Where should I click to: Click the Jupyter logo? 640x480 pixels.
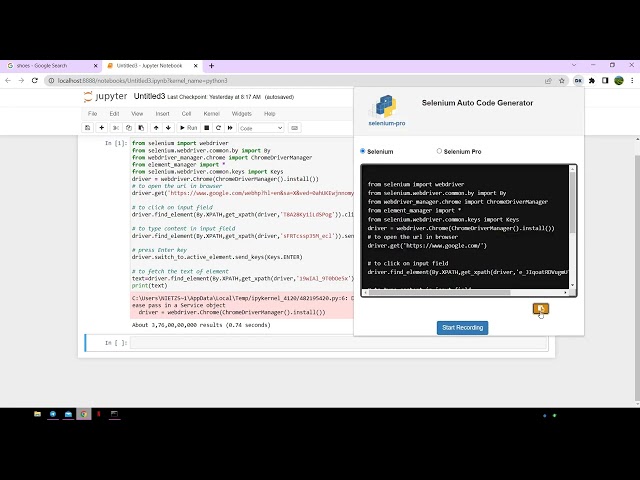(x=106, y=97)
